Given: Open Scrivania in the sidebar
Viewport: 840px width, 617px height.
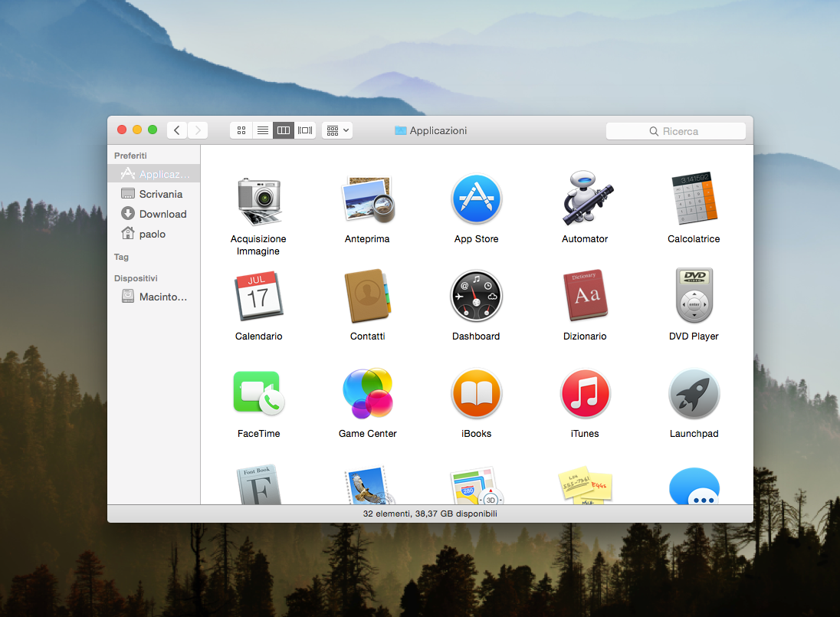Looking at the screenshot, I should pos(154,194).
